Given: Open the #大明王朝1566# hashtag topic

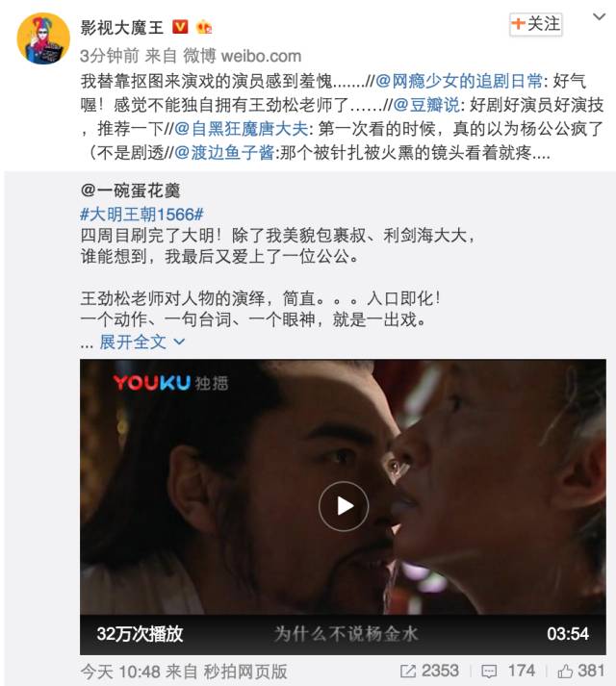Looking at the screenshot, I should click(x=141, y=214).
